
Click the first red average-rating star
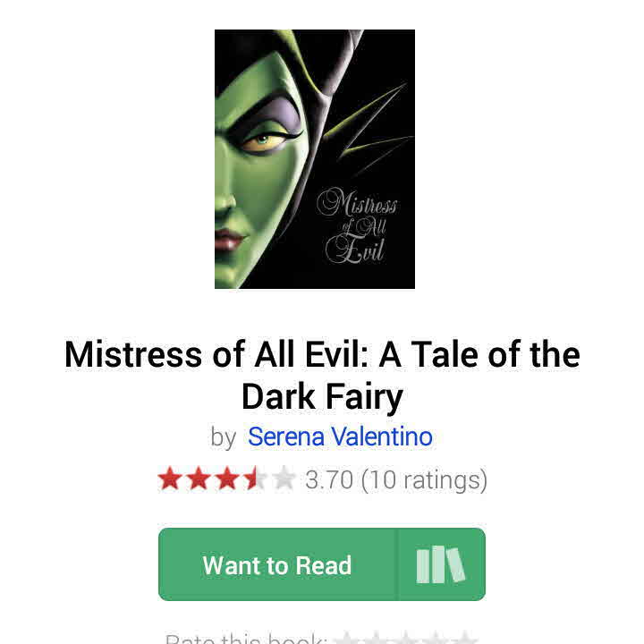pyautogui.click(x=170, y=479)
